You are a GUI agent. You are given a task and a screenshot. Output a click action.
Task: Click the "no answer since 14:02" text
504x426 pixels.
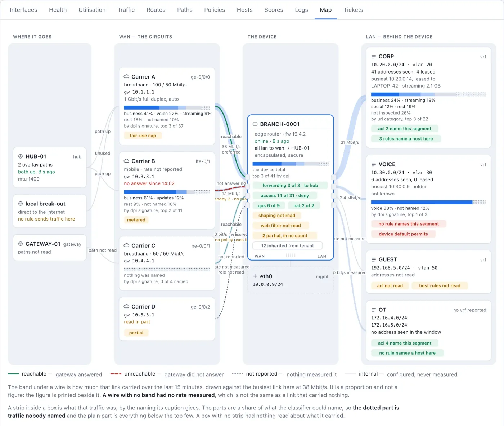(149, 183)
